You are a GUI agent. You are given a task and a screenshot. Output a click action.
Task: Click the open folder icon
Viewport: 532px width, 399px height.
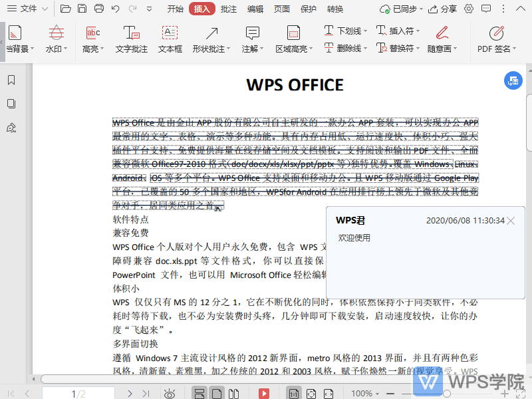click(x=65, y=9)
